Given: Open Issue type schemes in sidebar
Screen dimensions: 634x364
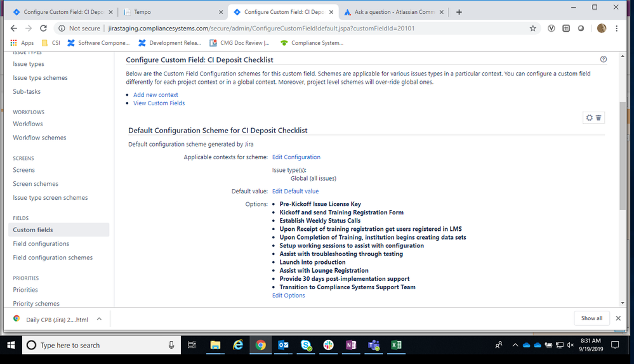Looking at the screenshot, I should click(x=40, y=77).
